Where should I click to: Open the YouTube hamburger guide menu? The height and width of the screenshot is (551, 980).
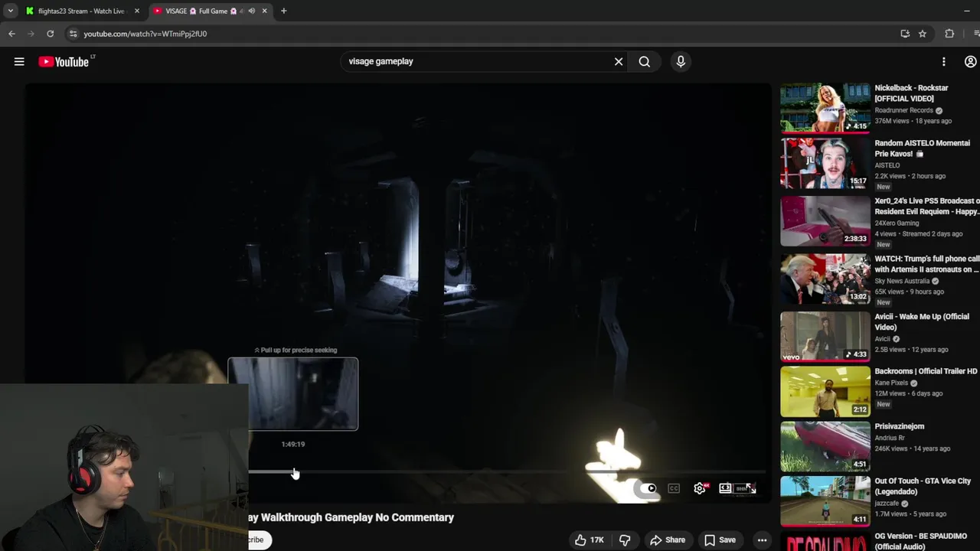click(19, 62)
